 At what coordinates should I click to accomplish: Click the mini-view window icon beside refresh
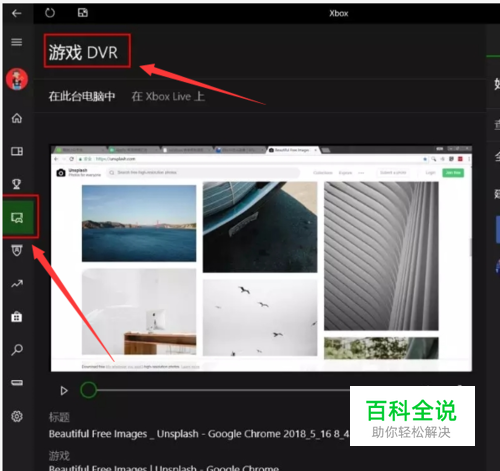pos(83,13)
